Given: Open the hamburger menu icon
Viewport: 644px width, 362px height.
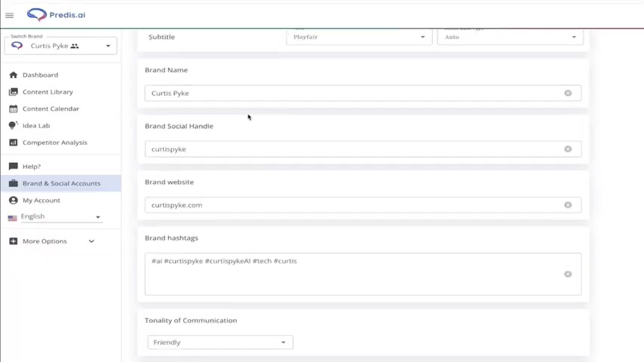Looking at the screenshot, I should 10,15.
